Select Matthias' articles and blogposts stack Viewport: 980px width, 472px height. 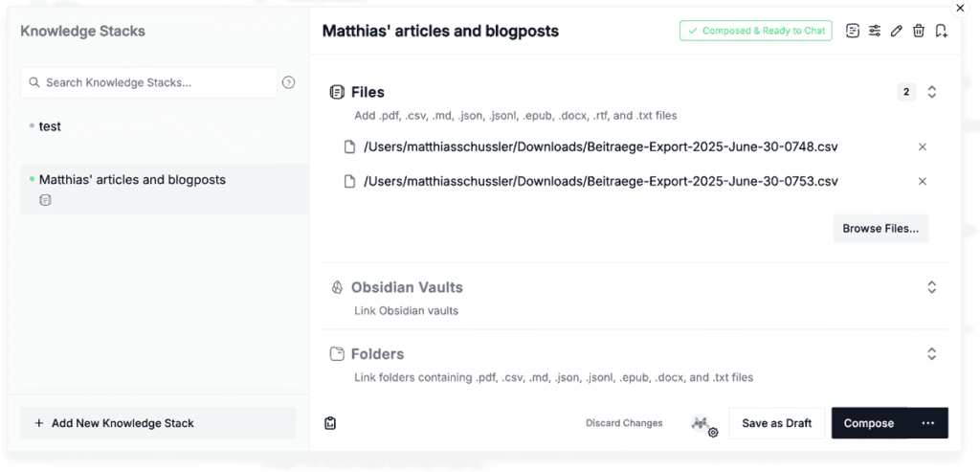click(132, 180)
